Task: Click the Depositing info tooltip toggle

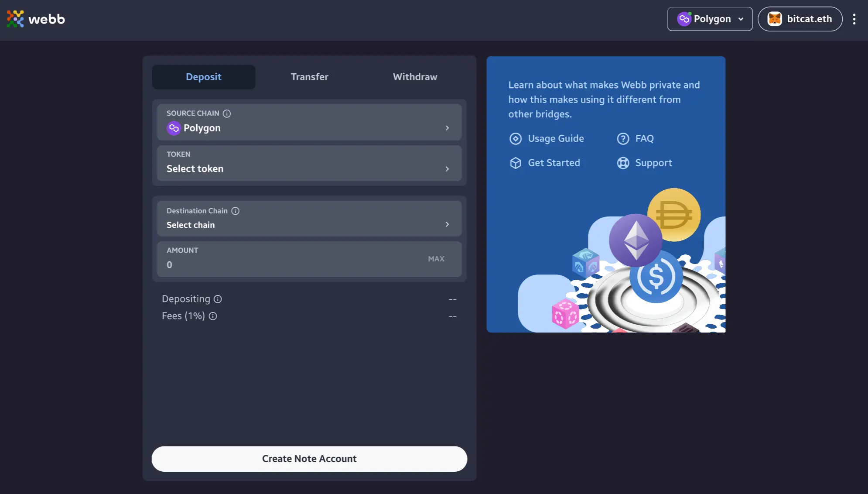Action: (x=217, y=298)
